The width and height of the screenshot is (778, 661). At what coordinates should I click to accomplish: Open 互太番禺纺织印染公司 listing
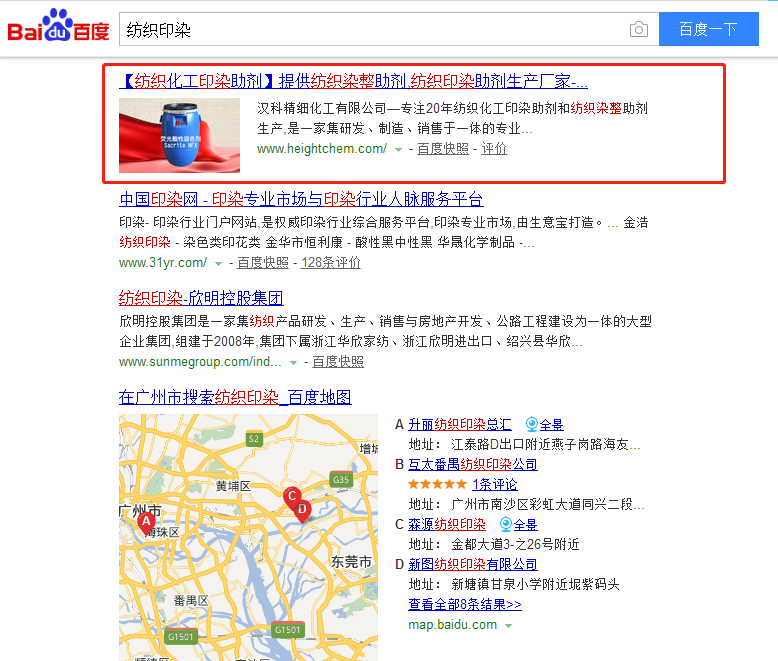(x=472, y=464)
